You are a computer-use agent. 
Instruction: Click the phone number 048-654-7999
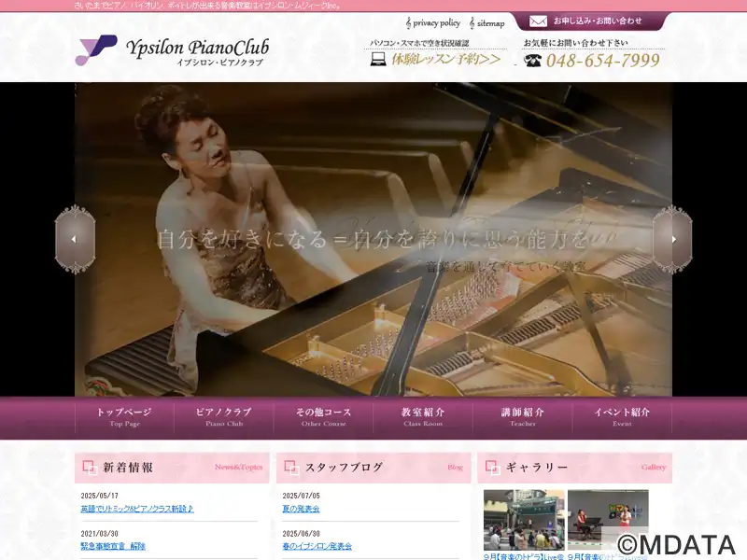point(602,60)
